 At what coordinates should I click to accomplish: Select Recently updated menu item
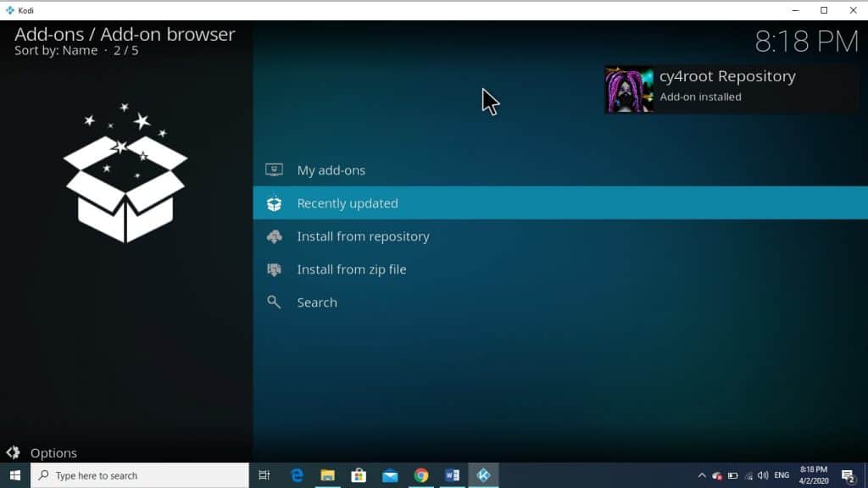pos(560,203)
